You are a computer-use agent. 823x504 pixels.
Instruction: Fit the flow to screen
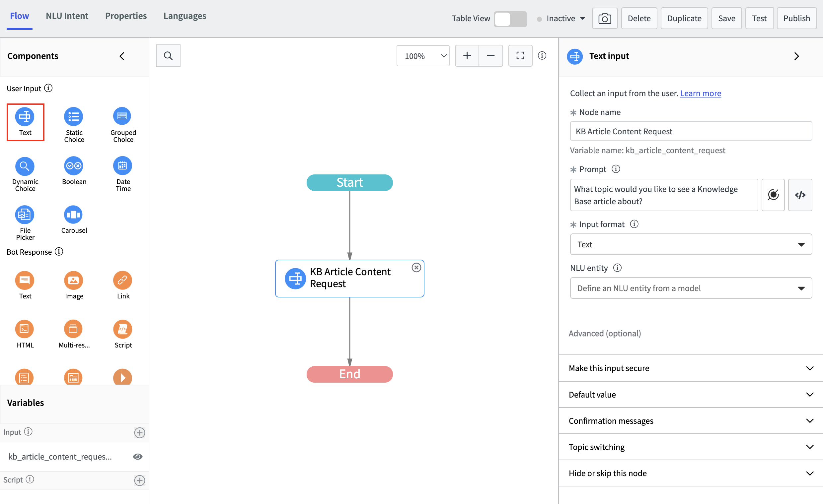520,56
